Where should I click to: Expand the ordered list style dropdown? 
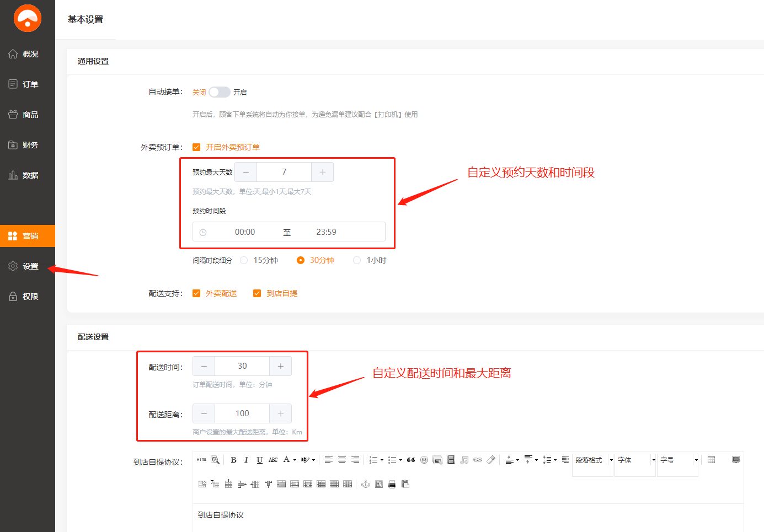[382, 460]
